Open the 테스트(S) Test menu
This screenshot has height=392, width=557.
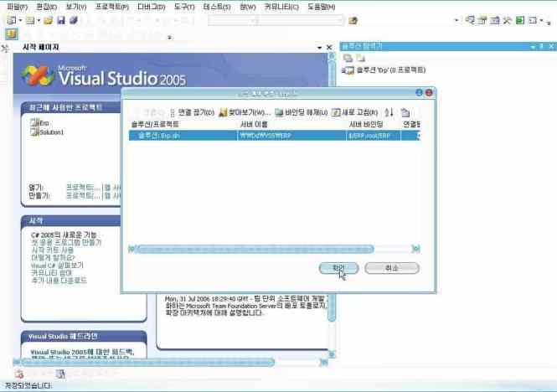point(217,7)
